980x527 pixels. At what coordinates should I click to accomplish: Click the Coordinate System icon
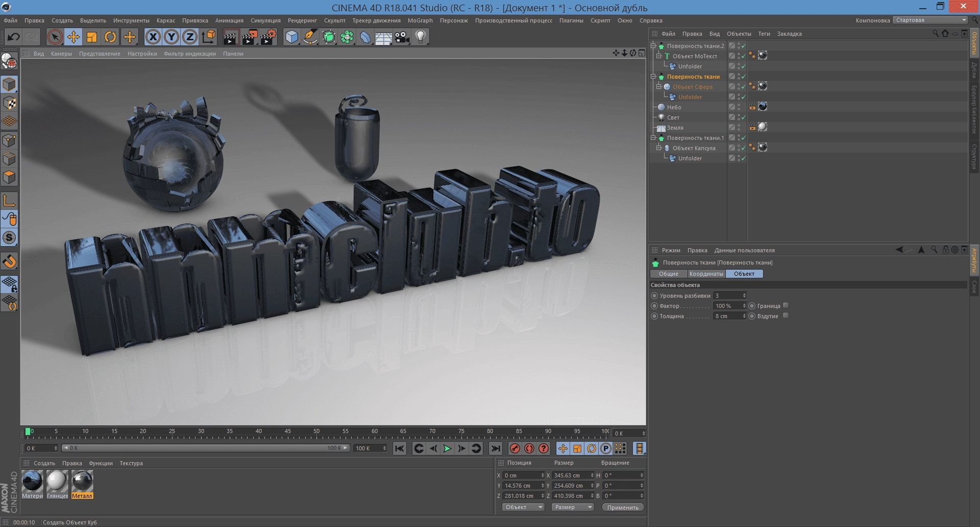209,37
